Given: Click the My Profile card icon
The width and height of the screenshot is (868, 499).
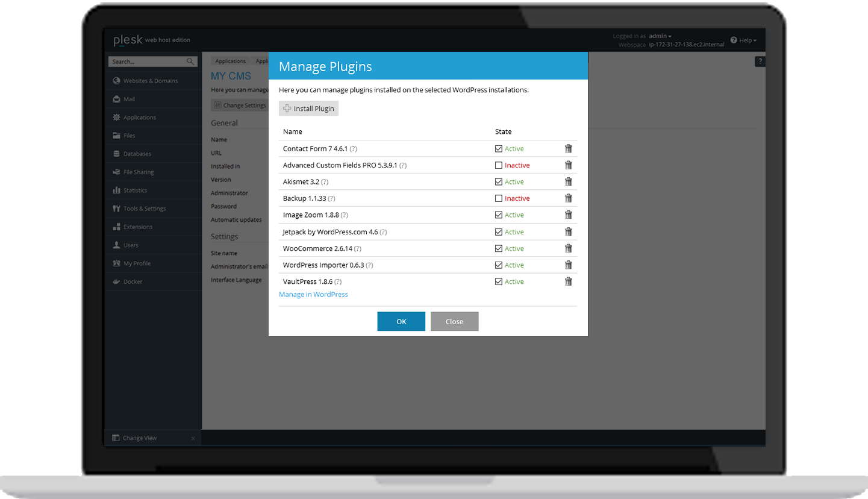Looking at the screenshot, I should 116,263.
